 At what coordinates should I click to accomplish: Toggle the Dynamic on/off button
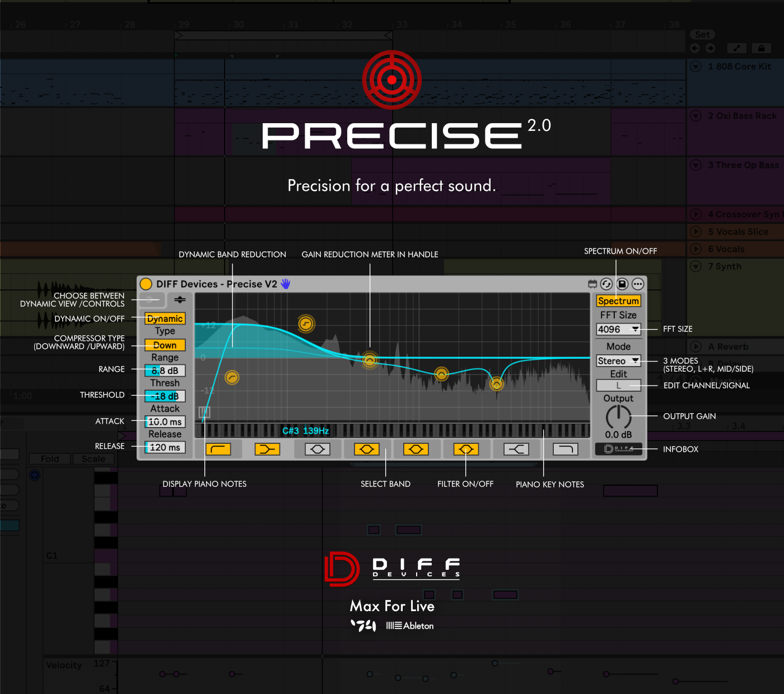point(165,319)
